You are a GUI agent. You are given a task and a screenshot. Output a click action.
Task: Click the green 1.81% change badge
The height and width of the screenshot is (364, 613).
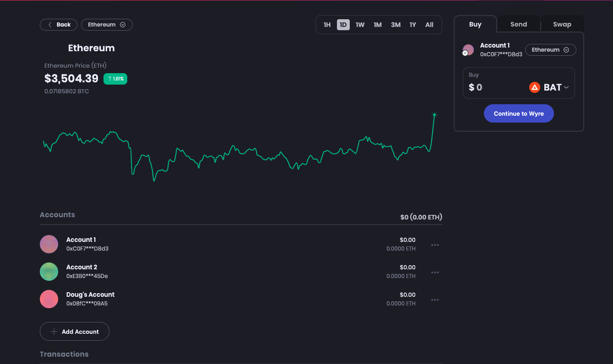(115, 79)
